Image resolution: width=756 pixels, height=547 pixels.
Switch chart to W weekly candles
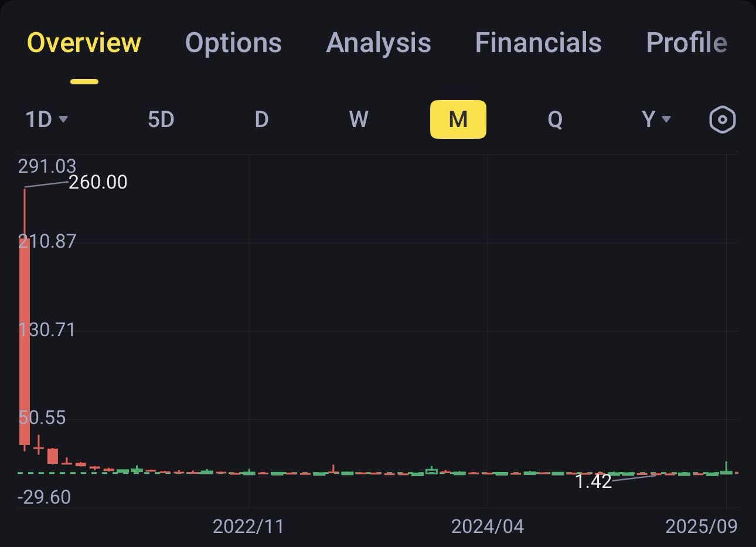(x=358, y=119)
